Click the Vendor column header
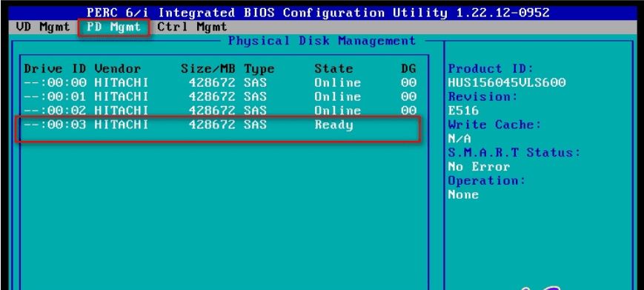Screen dimensions: 644x290 coord(118,68)
